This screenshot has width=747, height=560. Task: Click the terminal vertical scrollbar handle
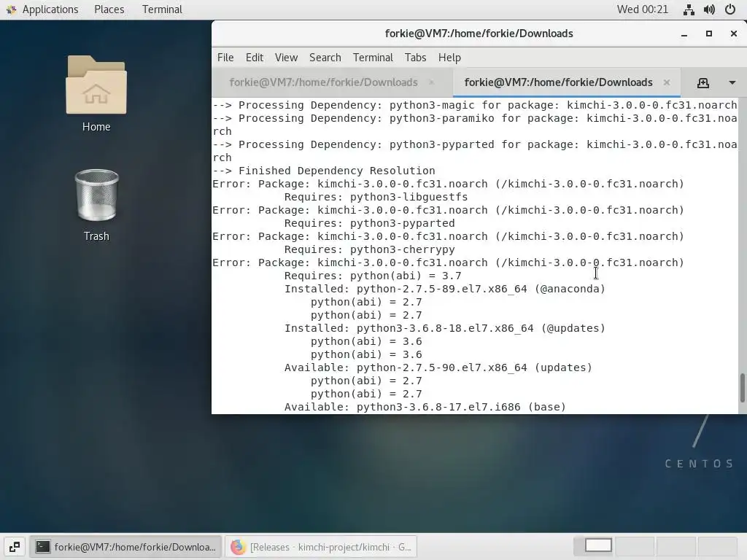coord(742,388)
